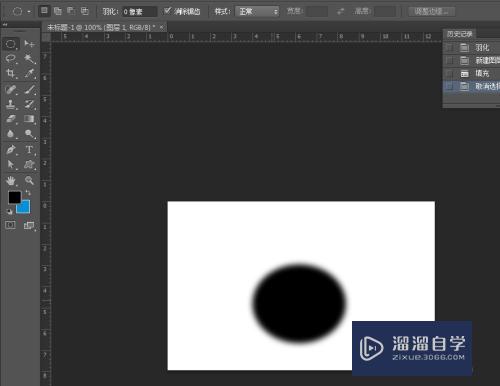Open the 样式 style dropdown
500x386 pixels.
(257, 12)
